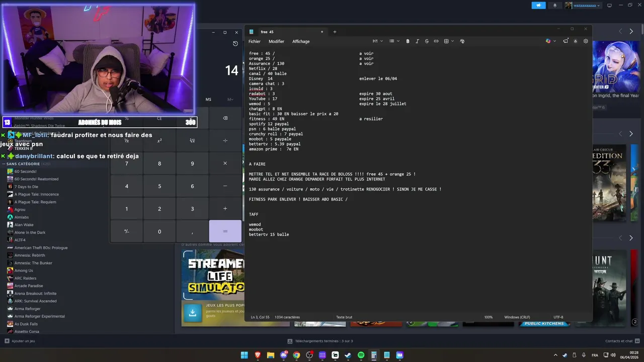Add a new Notepad tab
Screen dimensions: 644x362
[x=335, y=32]
